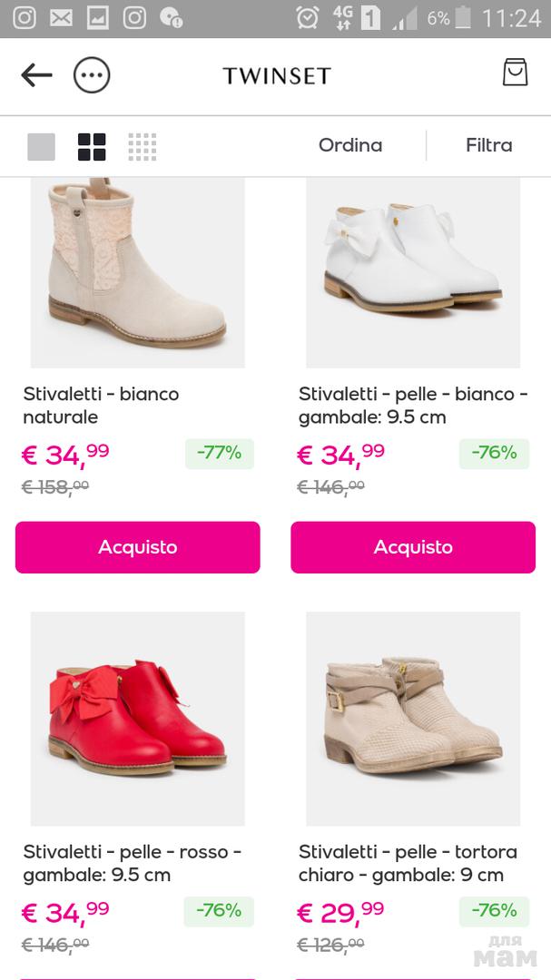Open the Ordina sort options
This screenshot has width=551, height=980.
pos(350,145)
